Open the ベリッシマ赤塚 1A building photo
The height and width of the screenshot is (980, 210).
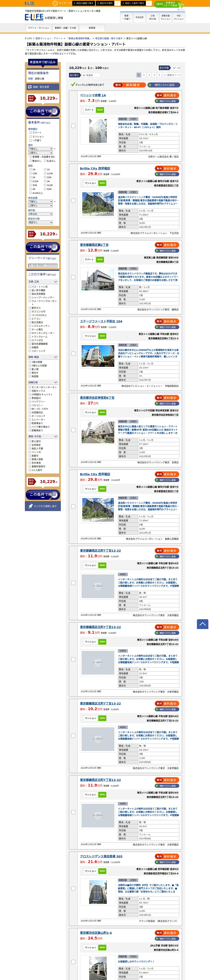click(x=98, y=131)
